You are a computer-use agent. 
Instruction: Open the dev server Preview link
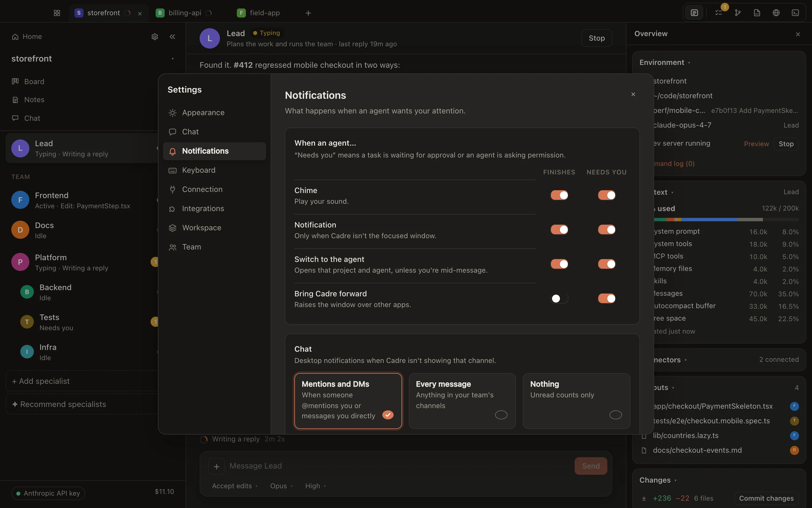[x=756, y=144]
